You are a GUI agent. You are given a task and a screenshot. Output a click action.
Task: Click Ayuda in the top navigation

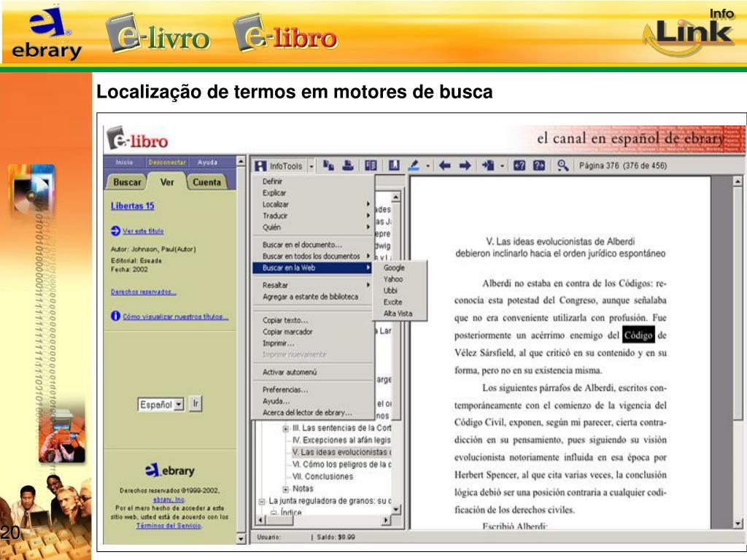click(207, 163)
